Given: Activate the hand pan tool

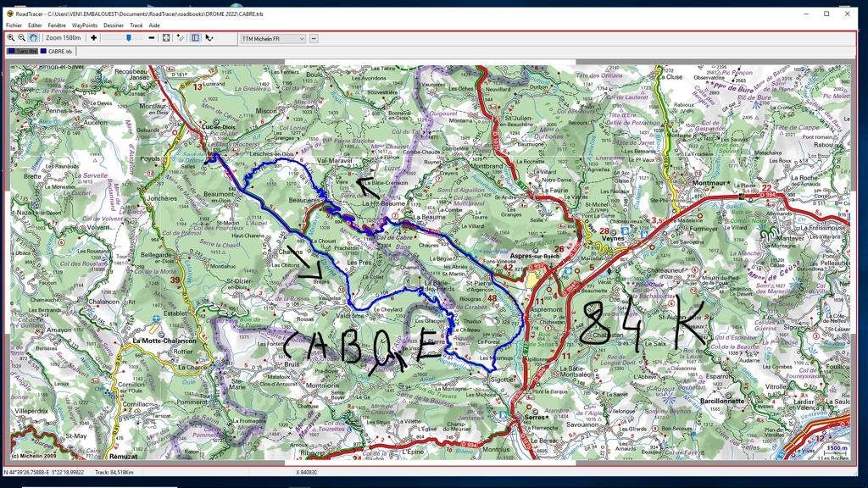Looking at the screenshot, I should point(33,38).
